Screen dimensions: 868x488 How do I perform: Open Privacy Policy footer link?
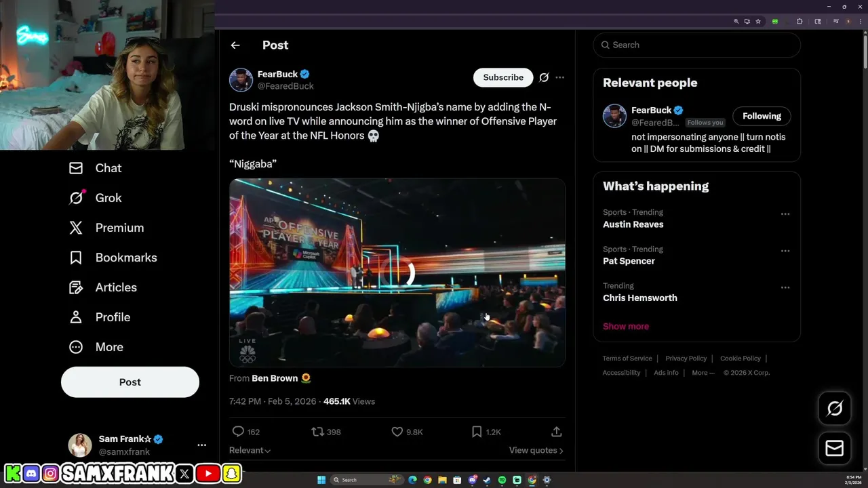686,359
